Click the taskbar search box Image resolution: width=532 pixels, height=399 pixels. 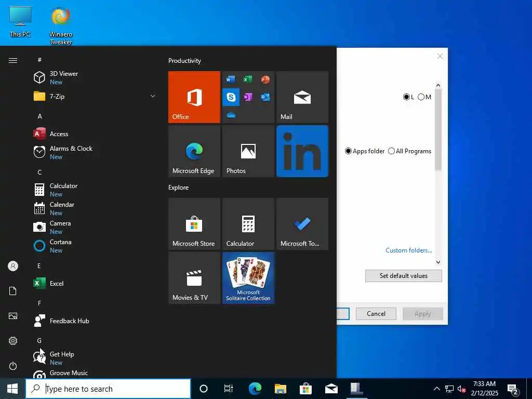click(108, 389)
